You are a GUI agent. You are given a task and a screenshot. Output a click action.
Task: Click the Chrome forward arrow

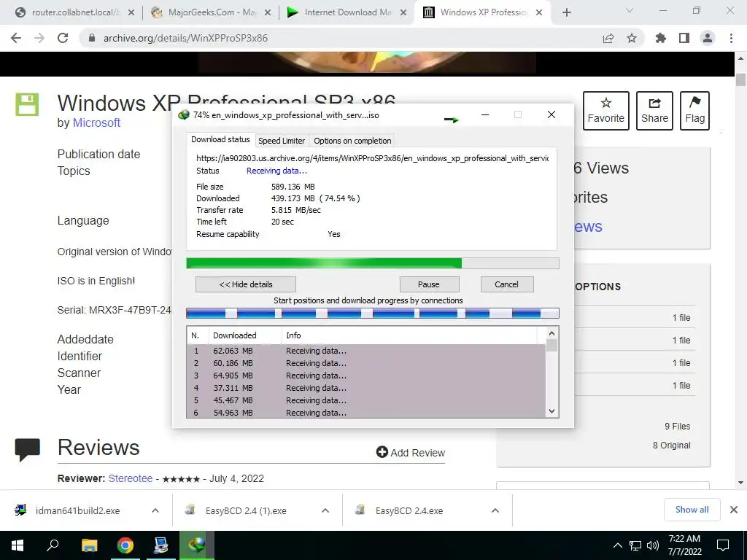coord(39,38)
